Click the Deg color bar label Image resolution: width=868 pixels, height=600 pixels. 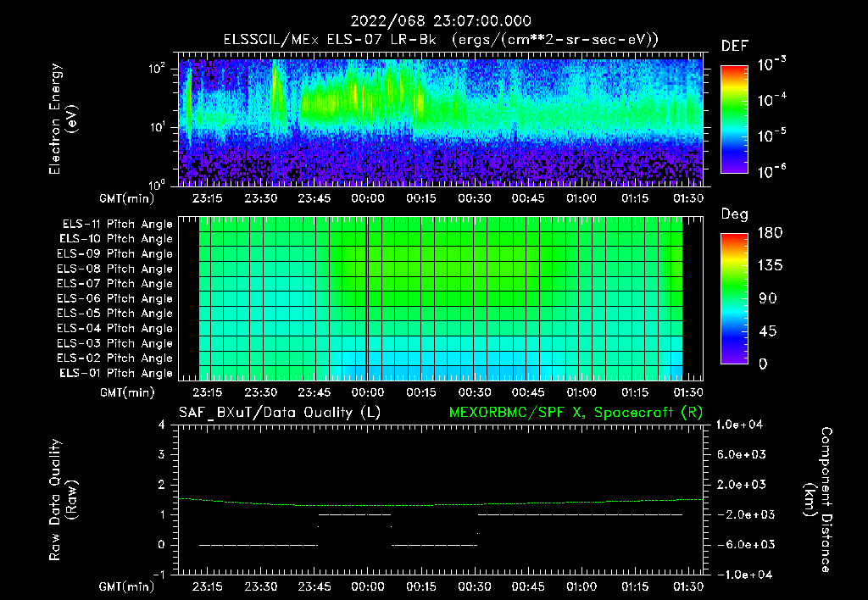734,214
